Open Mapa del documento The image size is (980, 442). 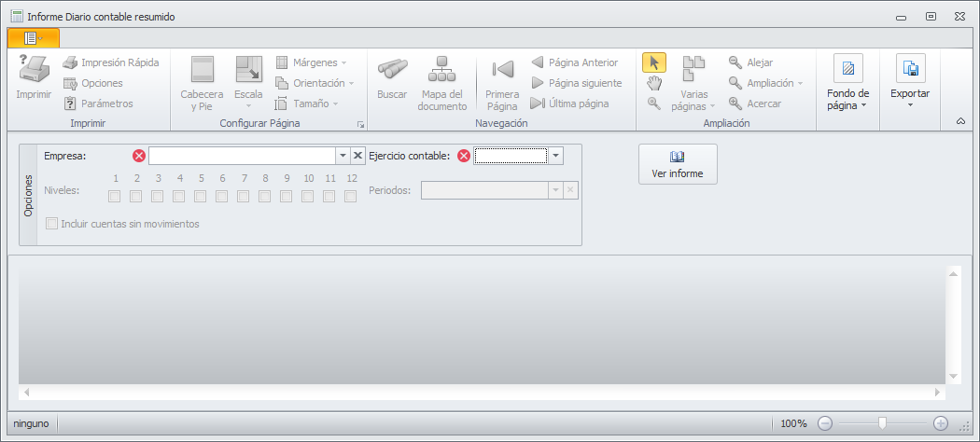(441, 84)
